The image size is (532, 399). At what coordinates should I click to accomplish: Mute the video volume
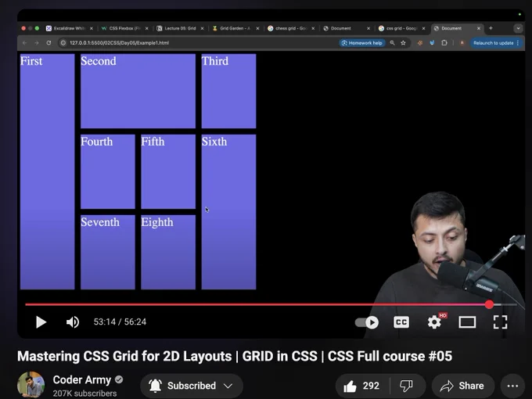(x=73, y=322)
